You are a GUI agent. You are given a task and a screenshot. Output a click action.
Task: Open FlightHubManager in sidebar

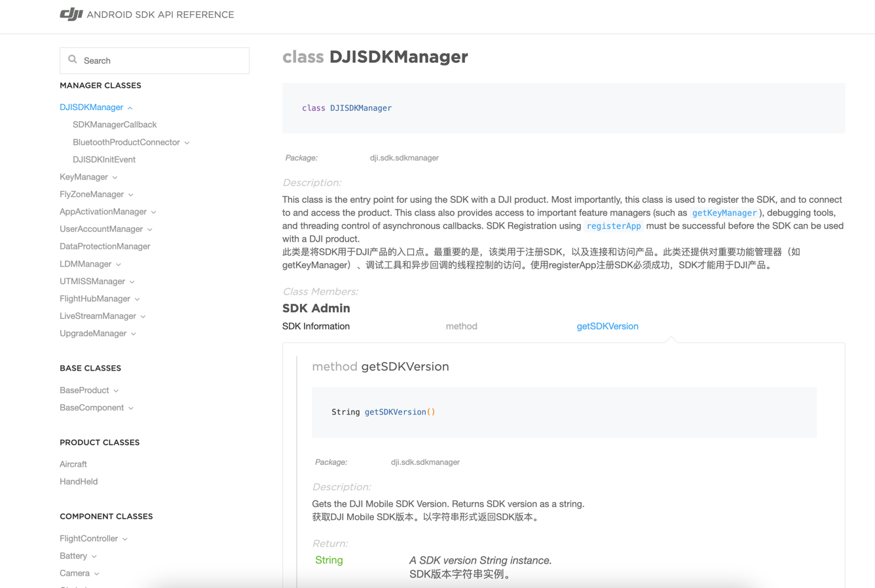95,299
